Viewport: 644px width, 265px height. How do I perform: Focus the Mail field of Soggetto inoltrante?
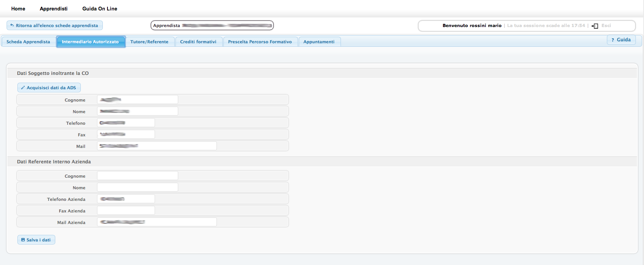(x=157, y=146)
